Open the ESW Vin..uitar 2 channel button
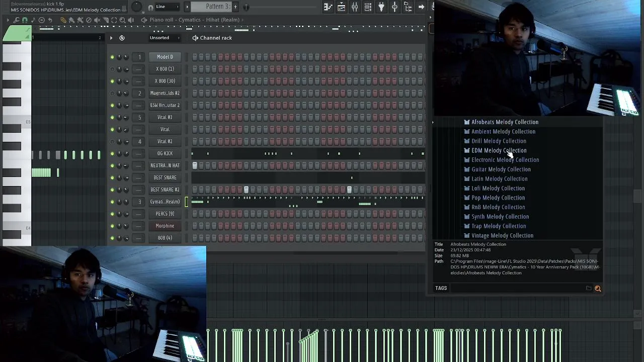644x362 pixels. [165, 105]
